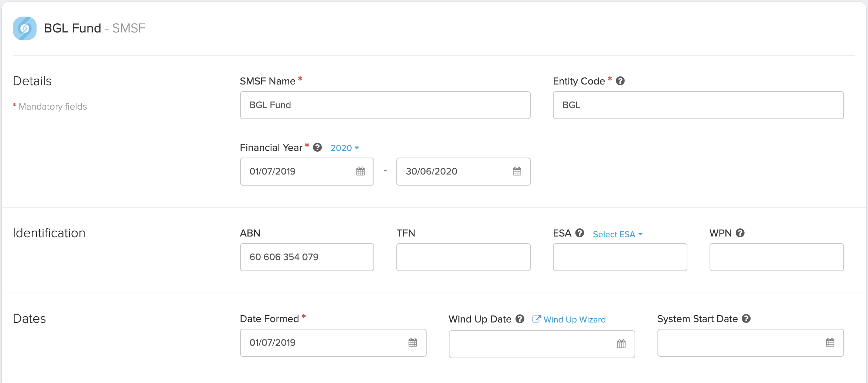Screen dimensions: 868x383
Task: Click the BGL Fund logo icon
Action: [25, 28]
